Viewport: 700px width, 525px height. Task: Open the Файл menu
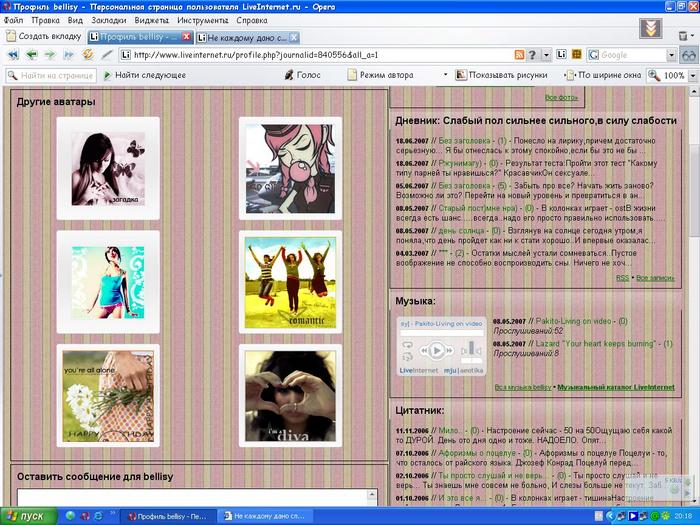13,20
